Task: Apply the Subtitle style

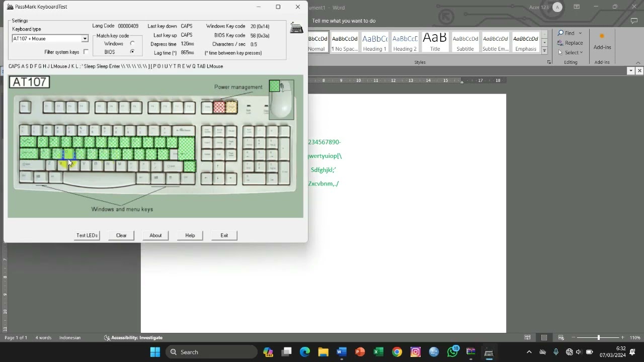Action: coord(465,43)
